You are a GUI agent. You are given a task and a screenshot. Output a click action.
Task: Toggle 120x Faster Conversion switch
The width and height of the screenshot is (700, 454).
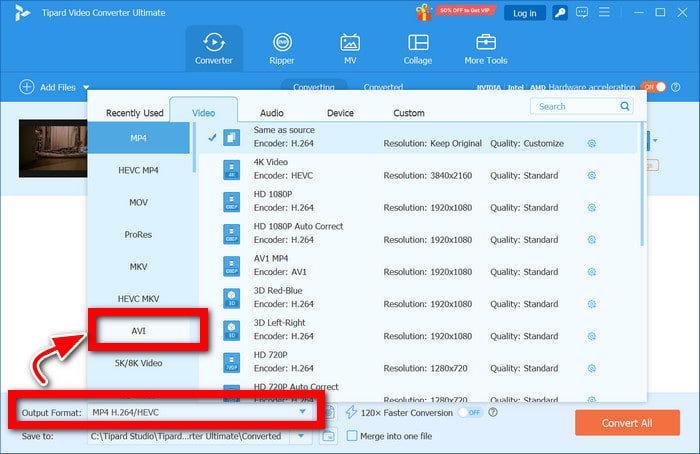pyautogui.click(x=471, y=412)
